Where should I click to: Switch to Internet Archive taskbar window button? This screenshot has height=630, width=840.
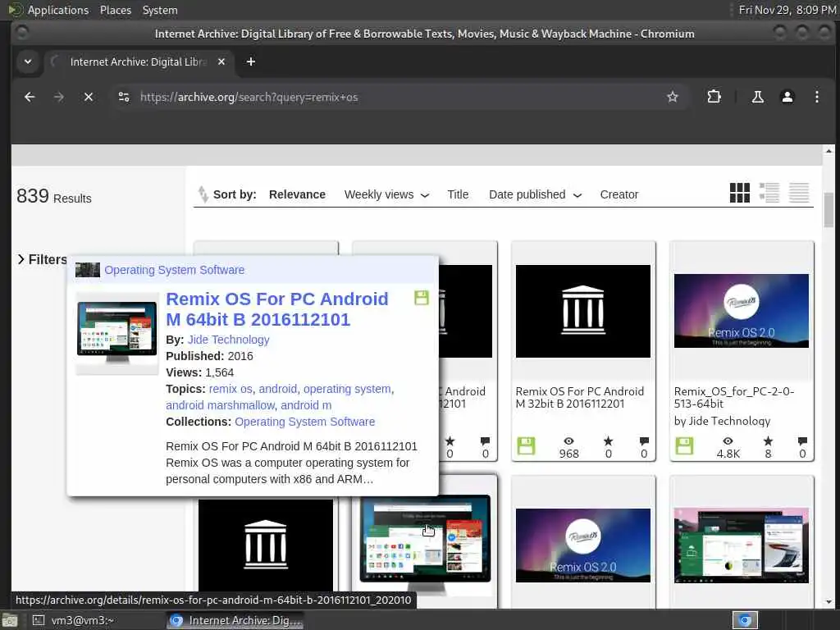click(235, 620)
